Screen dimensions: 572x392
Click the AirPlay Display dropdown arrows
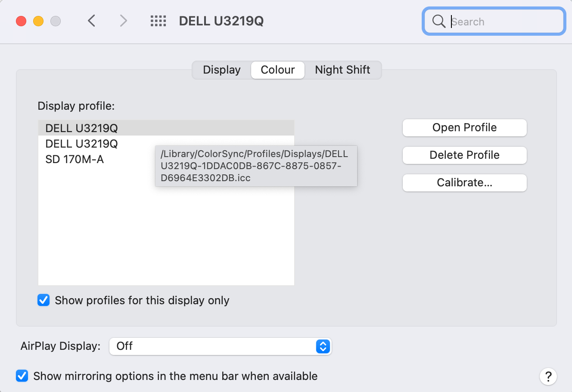tap(323, 346)
